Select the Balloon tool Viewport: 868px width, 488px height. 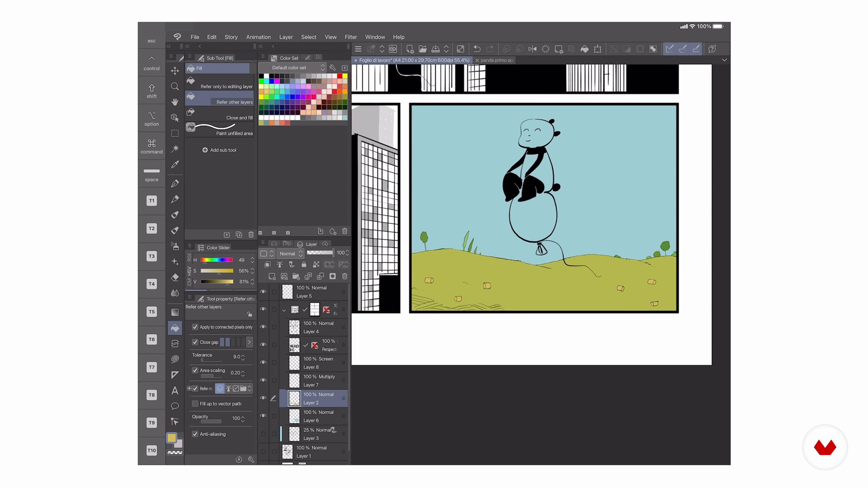click(x=175, y=406)
